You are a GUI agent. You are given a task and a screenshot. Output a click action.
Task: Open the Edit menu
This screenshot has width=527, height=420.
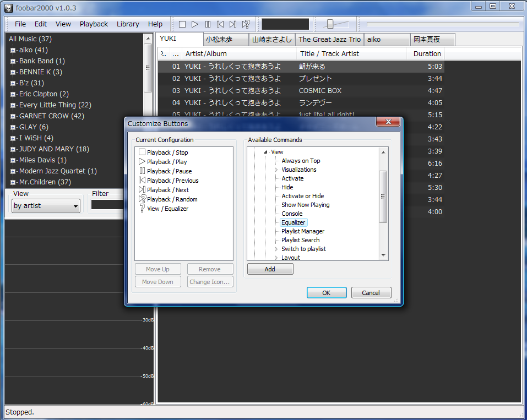coord(41,24)
